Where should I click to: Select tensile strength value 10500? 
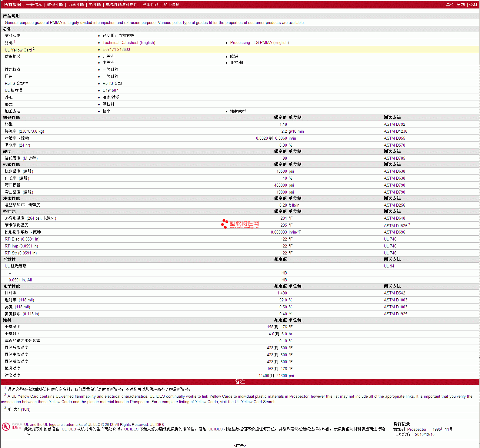coord(282,171)
